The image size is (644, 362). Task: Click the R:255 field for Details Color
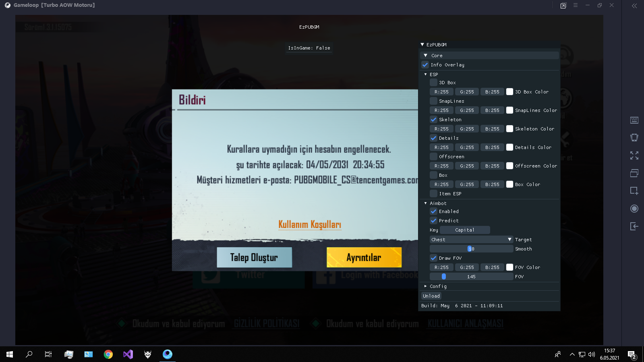[x=441, y=147]
